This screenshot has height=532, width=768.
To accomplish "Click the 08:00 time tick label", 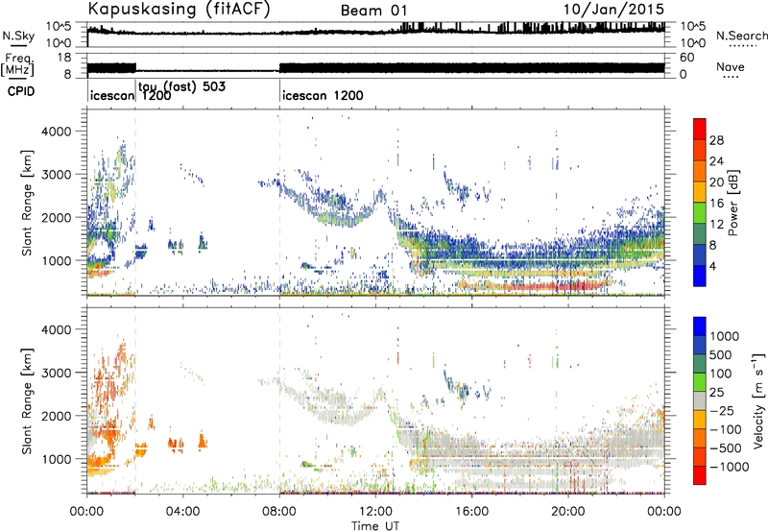I will coord(279,512).
